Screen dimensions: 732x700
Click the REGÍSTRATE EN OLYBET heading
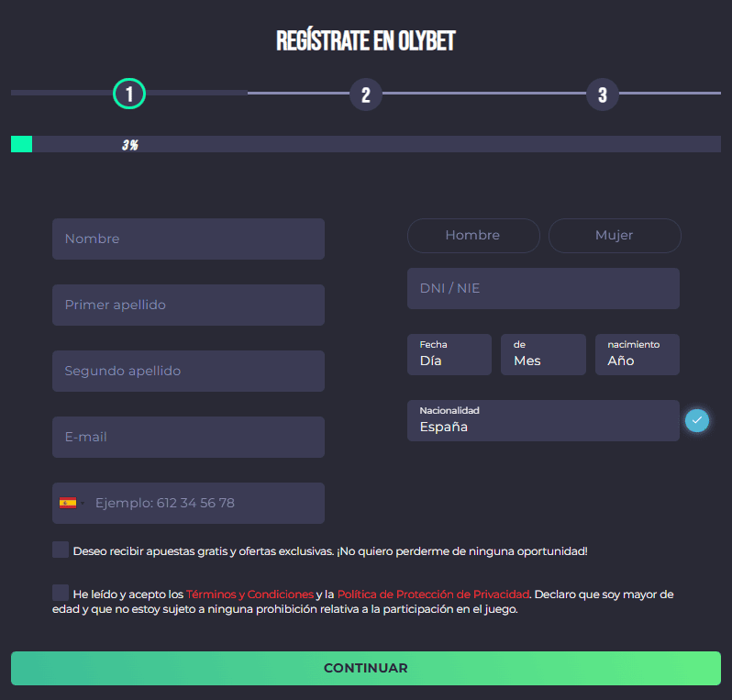click(365, 40)
